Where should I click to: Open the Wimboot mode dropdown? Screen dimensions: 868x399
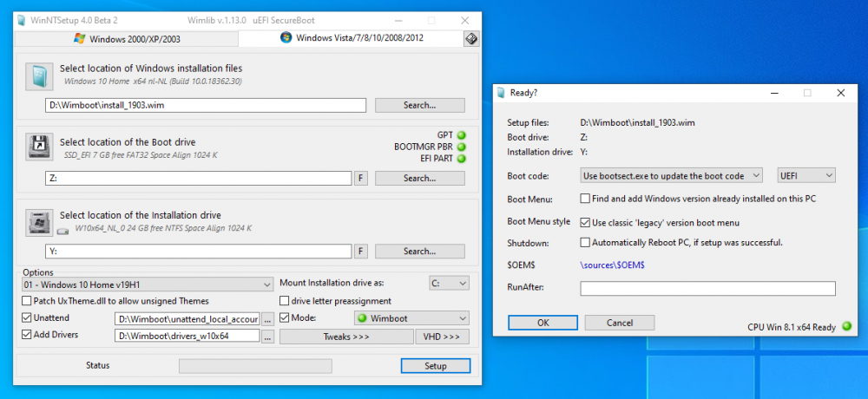411,318
